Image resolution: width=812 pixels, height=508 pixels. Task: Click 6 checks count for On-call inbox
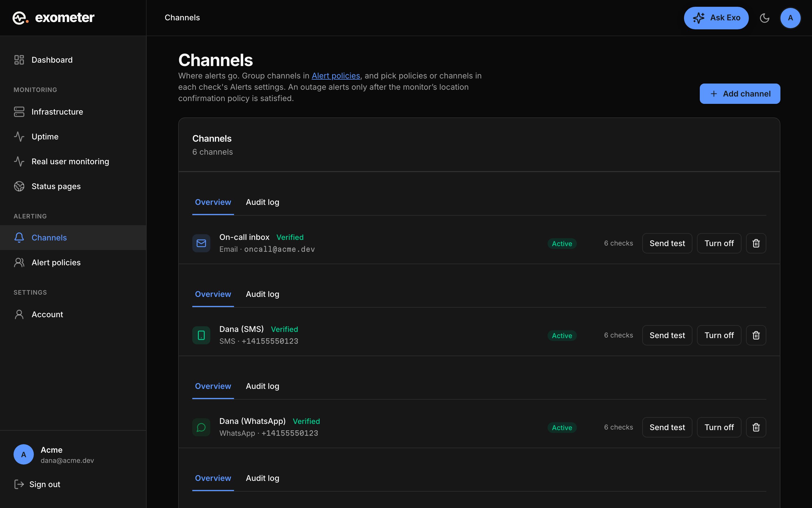point(618,243)
